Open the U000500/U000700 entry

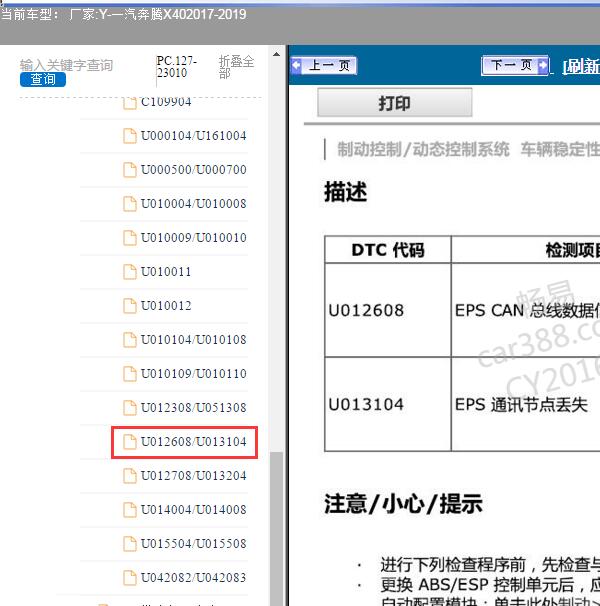pyautogui.click(x=193, y=170)
